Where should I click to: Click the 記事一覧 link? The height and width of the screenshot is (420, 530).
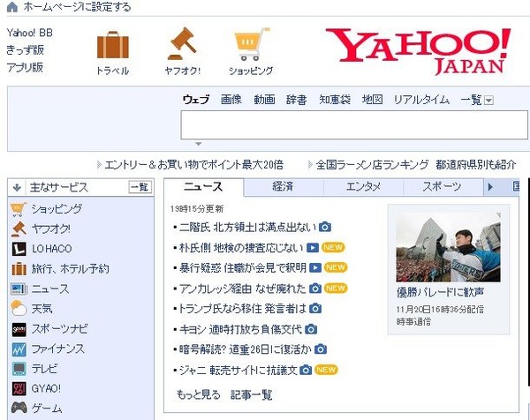click(x=252, y=394)
